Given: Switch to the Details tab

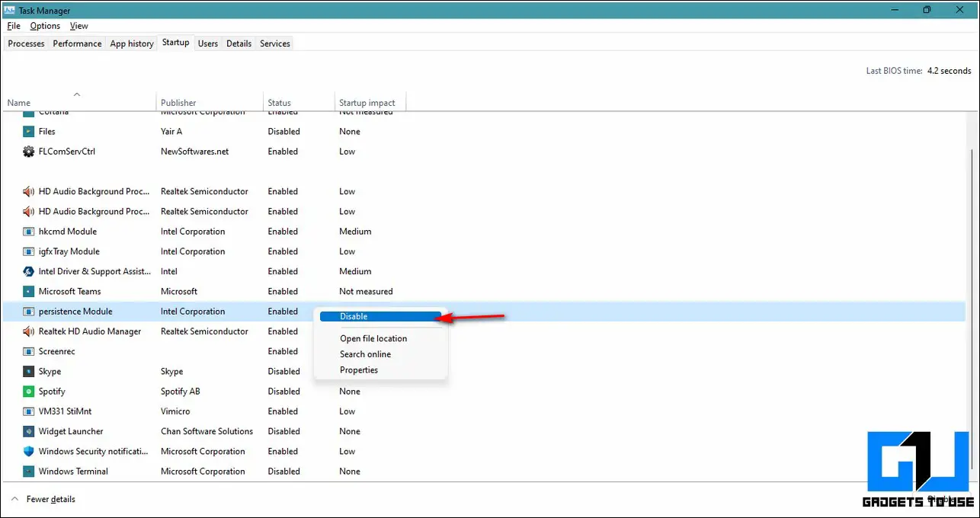Looking at the screenshot, I should pyautogui.click(x=239, y=43).
